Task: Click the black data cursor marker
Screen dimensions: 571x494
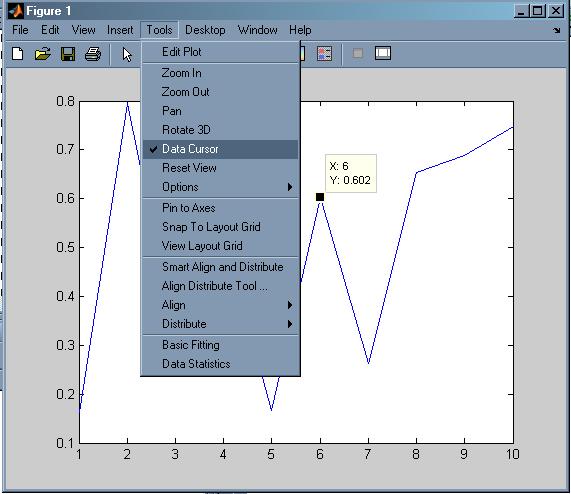Action: 320,197
